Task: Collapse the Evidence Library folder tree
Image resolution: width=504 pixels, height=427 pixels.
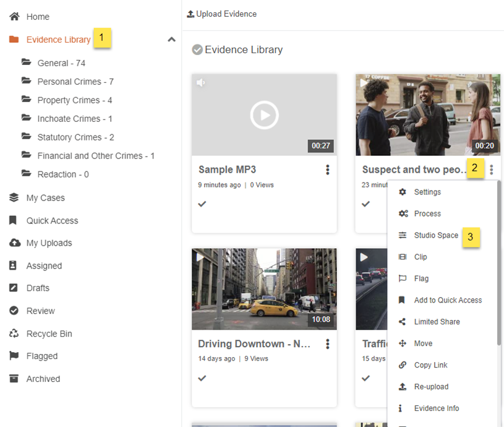Action: [171, 40]
